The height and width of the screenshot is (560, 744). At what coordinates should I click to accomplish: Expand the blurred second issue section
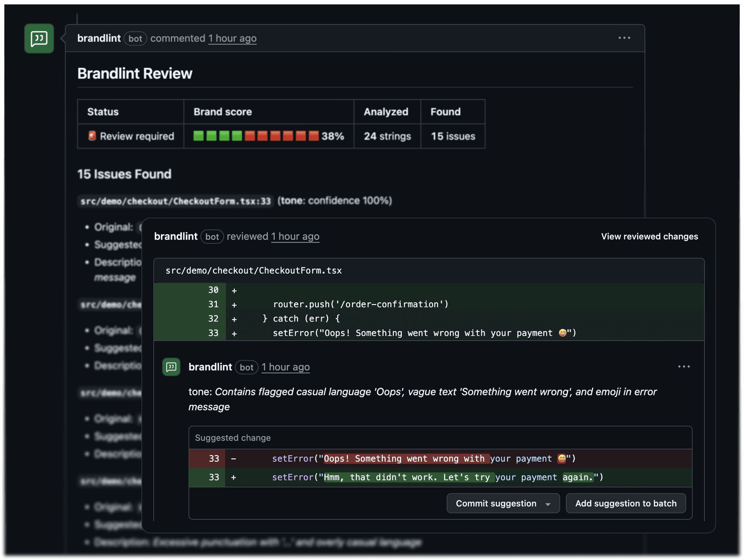[x=110, y=305]
